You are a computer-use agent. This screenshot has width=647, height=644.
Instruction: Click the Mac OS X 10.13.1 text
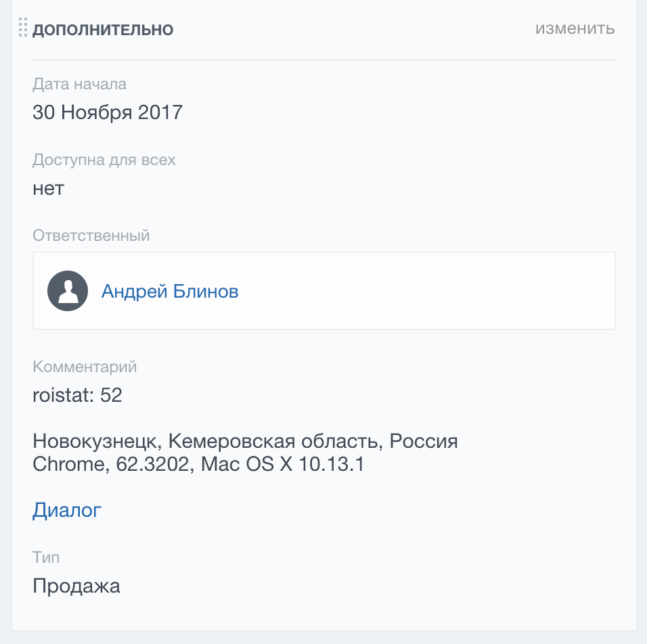283,464
